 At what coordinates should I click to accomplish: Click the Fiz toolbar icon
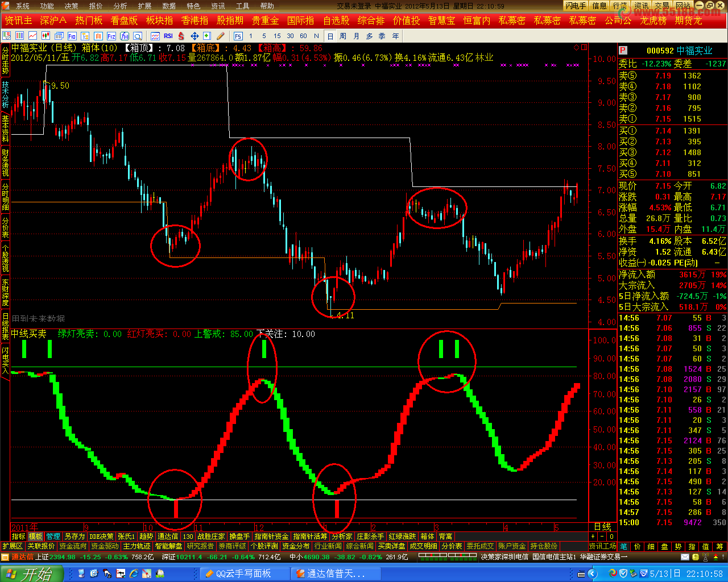[111, 36]
